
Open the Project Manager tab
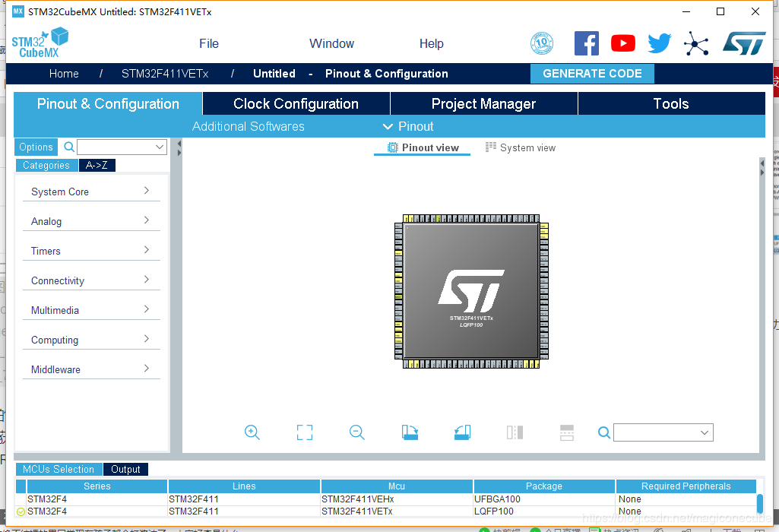pyautogui.click(x=483, y=103)
